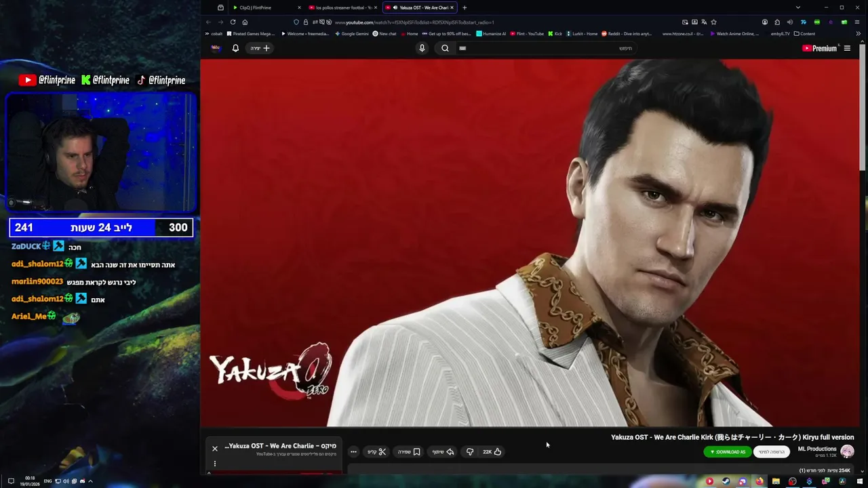Viewport: 868px width, 488px height.
Task: Create a clip with scissors button
Action: click(x=377, y=451)
